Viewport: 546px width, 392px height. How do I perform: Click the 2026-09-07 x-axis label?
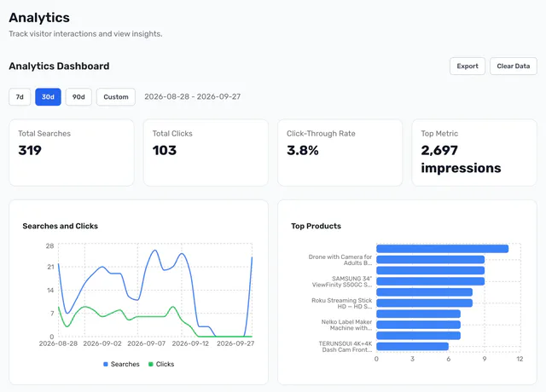click(x=146, y=343)
